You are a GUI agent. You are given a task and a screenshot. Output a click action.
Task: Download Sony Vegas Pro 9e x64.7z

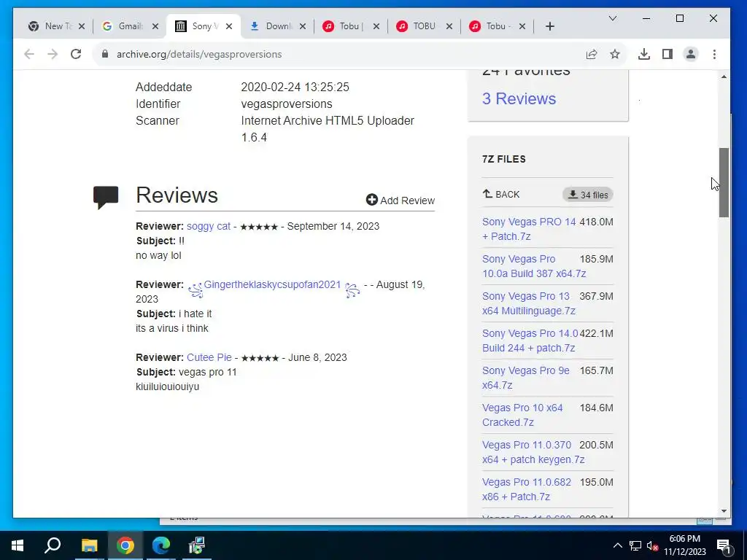pos(525,378)
